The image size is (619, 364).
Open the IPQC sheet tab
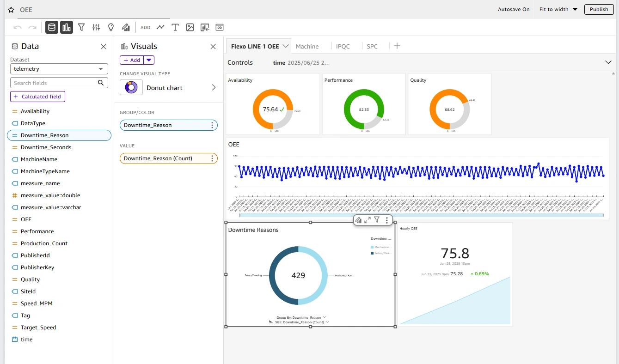tap(343, 46)
